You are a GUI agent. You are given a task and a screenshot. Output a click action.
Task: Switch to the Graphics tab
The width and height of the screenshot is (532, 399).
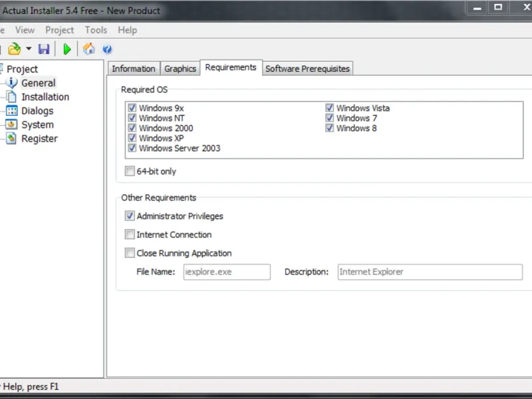[180, 68]
